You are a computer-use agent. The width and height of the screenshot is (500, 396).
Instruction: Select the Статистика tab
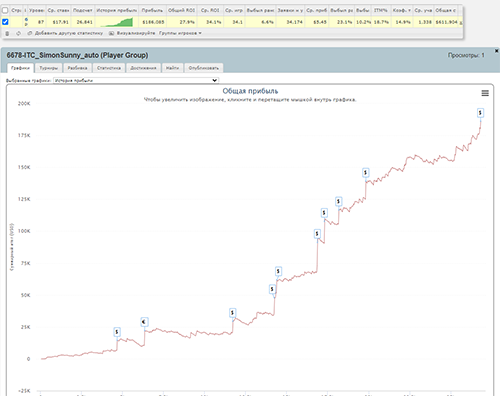point(109,68)
